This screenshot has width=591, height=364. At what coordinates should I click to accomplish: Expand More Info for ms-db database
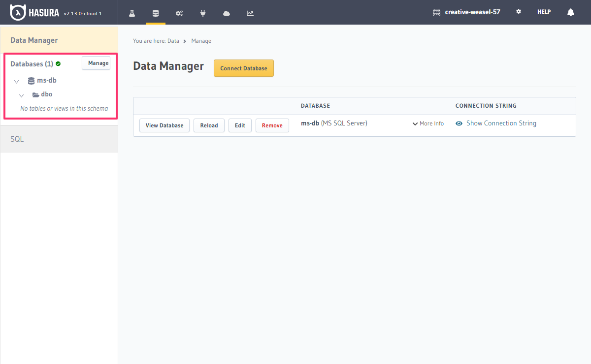click(x=427, y=123)
